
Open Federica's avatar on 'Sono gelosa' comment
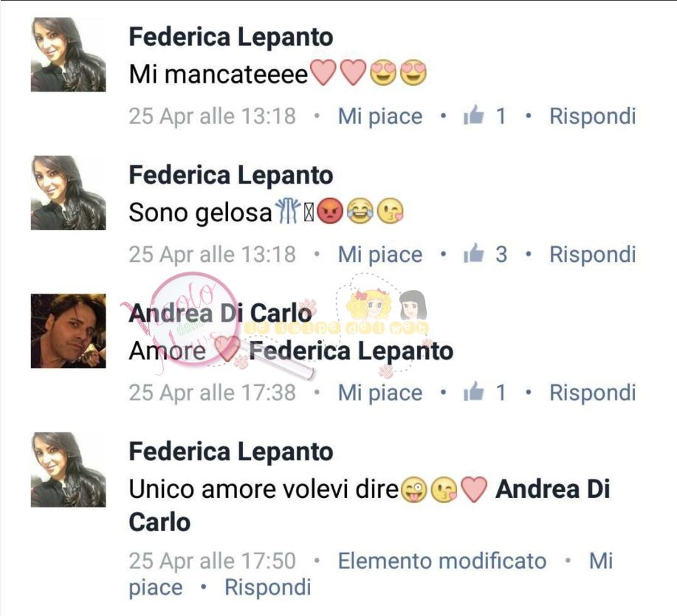point(68,193)
